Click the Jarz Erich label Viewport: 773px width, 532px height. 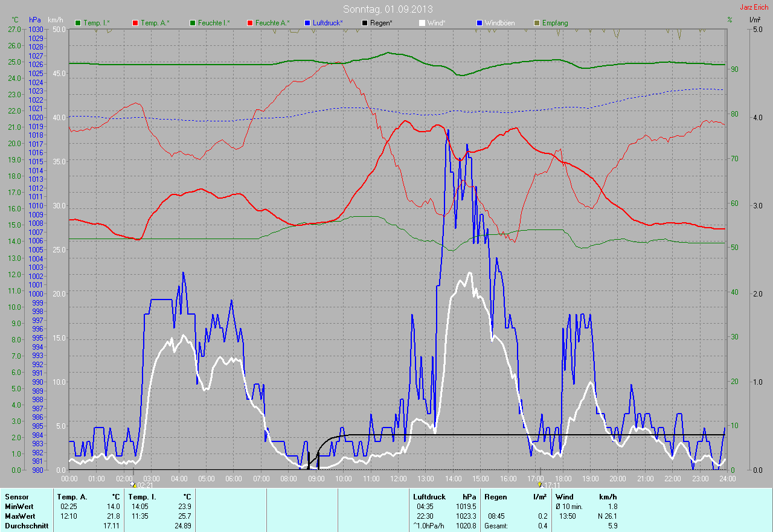(754, 8)
